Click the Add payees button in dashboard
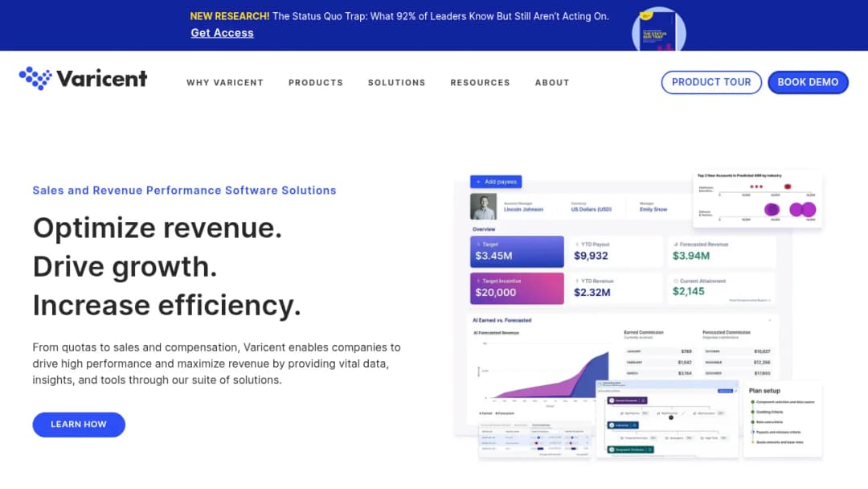Viewport: 868px width, 489px height. [x=496, y=182]
